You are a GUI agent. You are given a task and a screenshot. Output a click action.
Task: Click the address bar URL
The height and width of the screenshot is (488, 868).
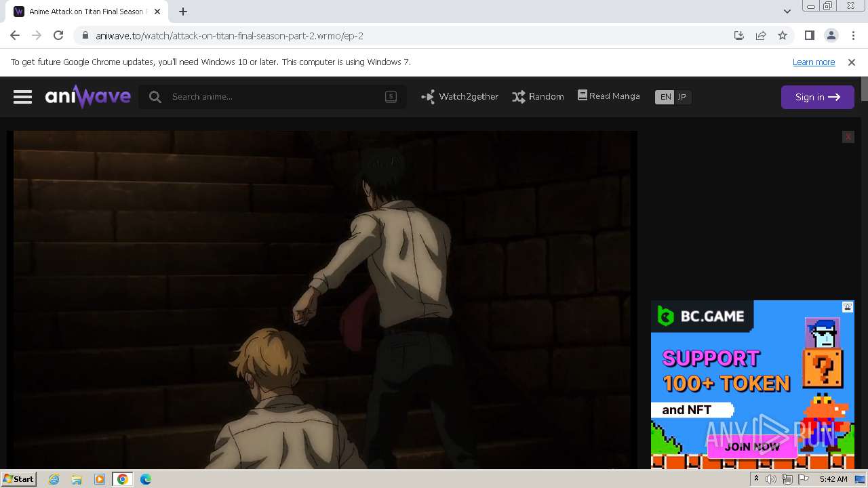(x=230, y=36)
